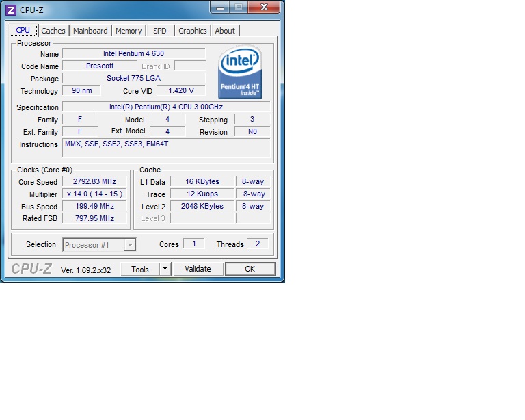Image resolution: width=525 pixels, height=420 pixels.
Task: Click the Ext. Model value 4
Action: click(x=167, y=131)
